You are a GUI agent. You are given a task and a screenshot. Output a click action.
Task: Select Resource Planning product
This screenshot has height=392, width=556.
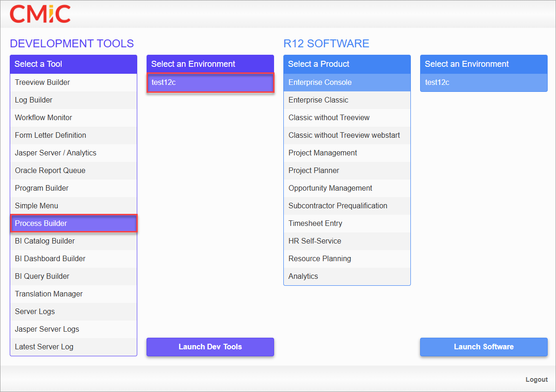(x=347, y=258)
